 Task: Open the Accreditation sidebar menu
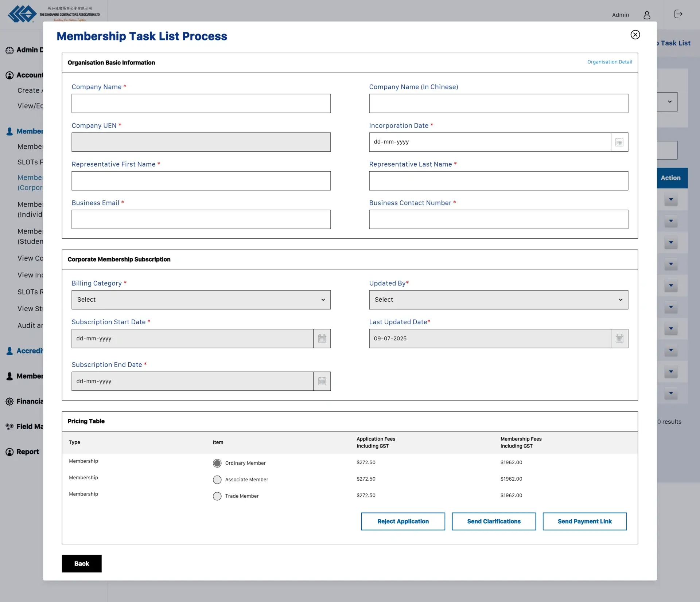9,351
